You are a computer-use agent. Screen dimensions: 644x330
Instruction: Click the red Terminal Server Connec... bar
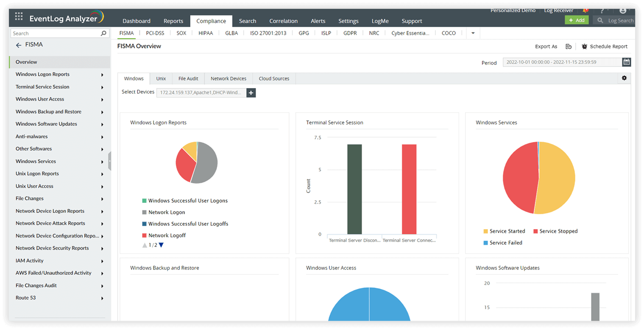[409, 189]
